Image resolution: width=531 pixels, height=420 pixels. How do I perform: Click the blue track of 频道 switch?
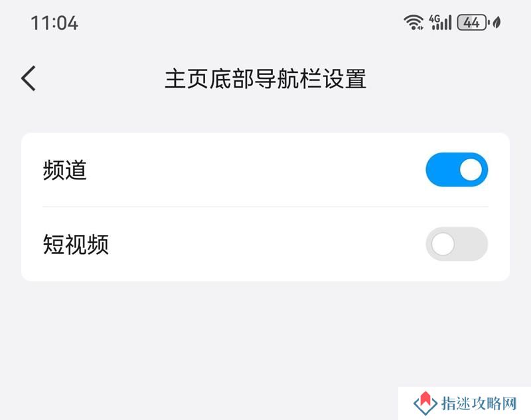coord(442,170)
